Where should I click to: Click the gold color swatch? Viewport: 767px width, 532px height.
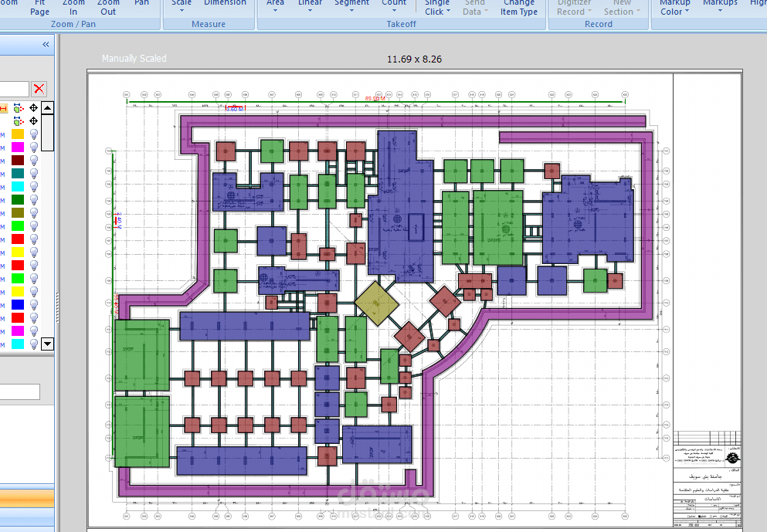pyautogui.click(x=18, y=134)
